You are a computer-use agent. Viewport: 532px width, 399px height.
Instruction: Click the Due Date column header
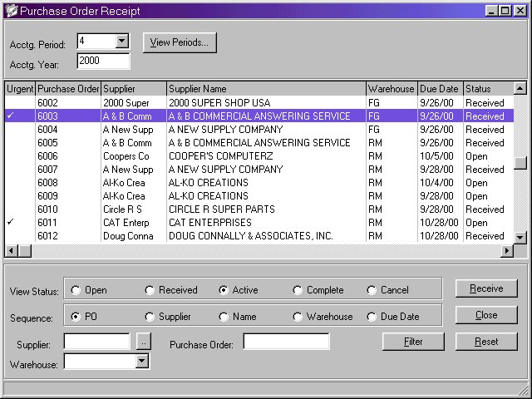coord(440,89)
